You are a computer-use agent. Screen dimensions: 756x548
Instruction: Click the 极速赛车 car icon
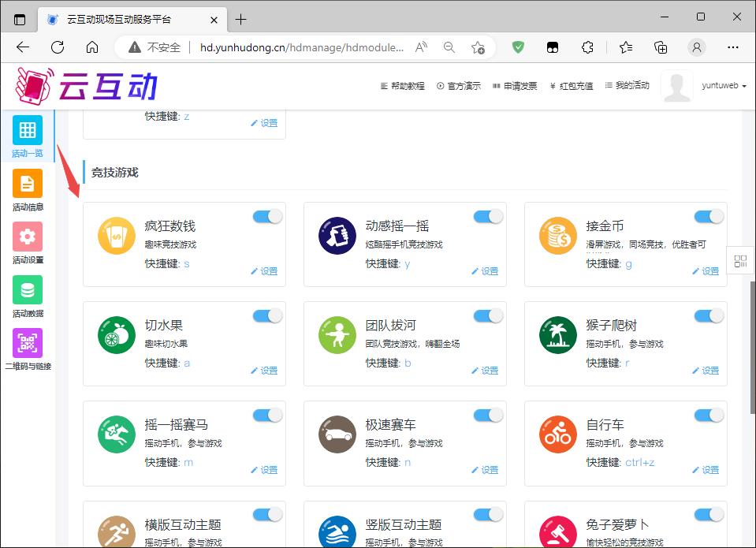pyautogui.click(x=337, y=435)
